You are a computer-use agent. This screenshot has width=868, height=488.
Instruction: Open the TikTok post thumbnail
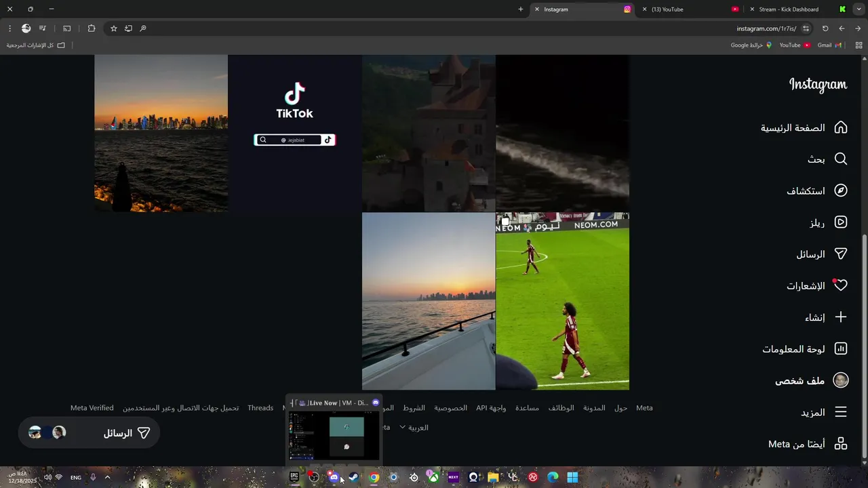(294, 134)
